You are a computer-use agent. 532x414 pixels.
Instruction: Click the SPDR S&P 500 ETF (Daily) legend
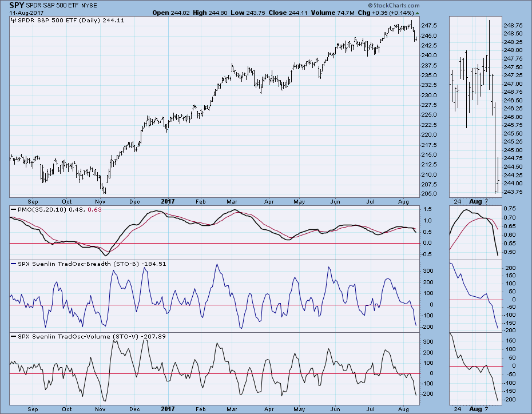coord(71,21)
